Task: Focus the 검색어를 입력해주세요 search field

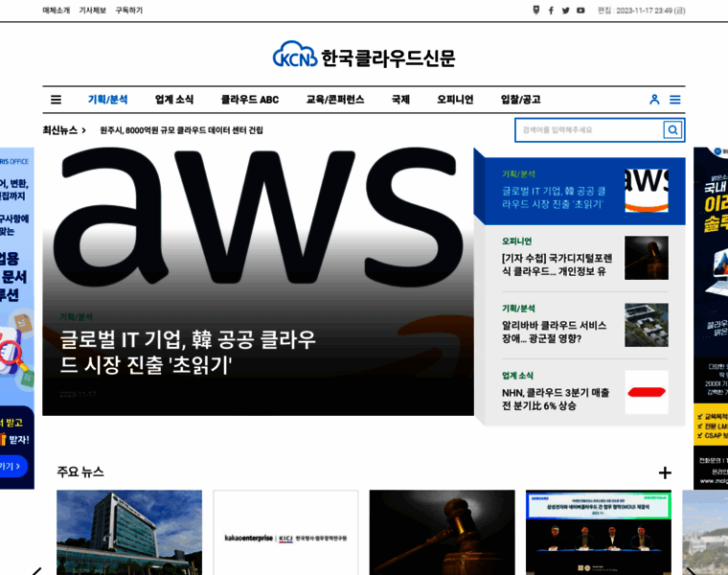Action: pyautogui.click(x=589, y=130)
